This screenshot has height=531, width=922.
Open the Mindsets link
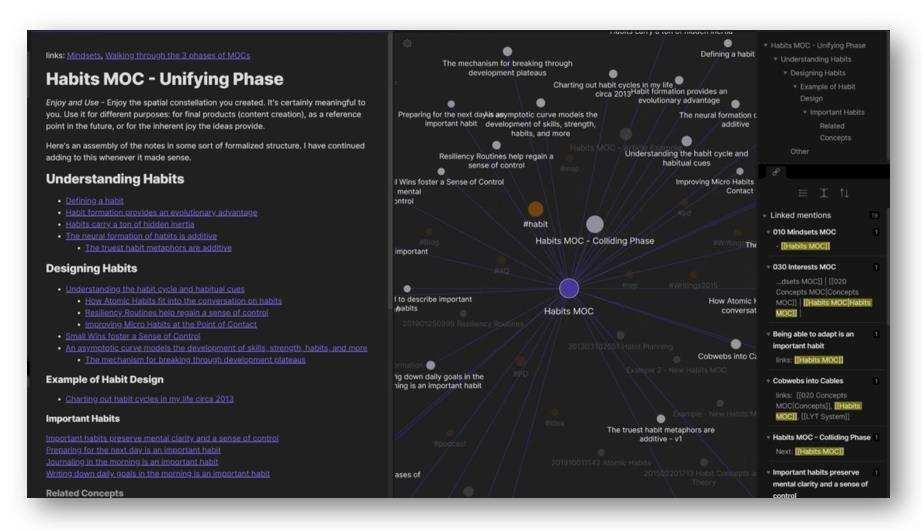tap(83, 55)
